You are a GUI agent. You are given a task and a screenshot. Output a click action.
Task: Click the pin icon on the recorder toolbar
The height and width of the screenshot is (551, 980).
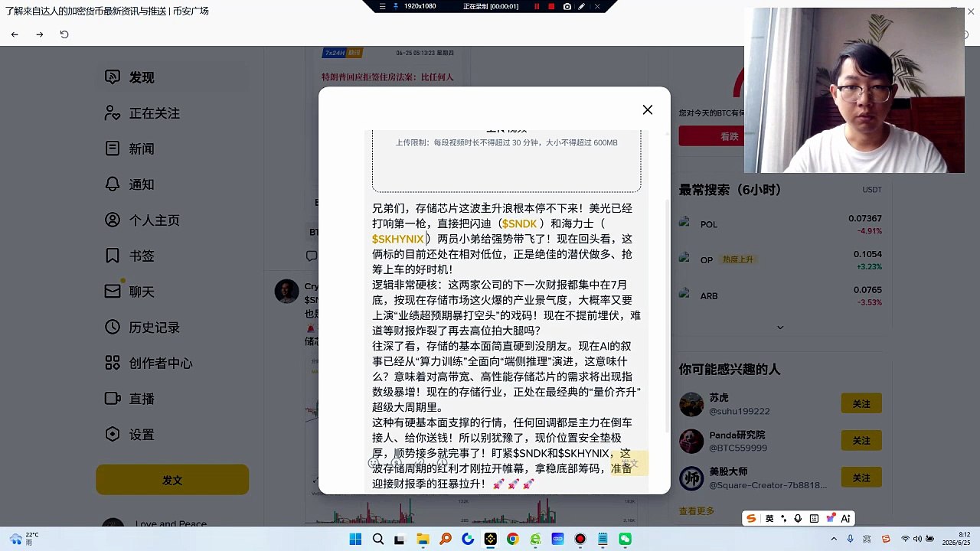pos(396,6)
